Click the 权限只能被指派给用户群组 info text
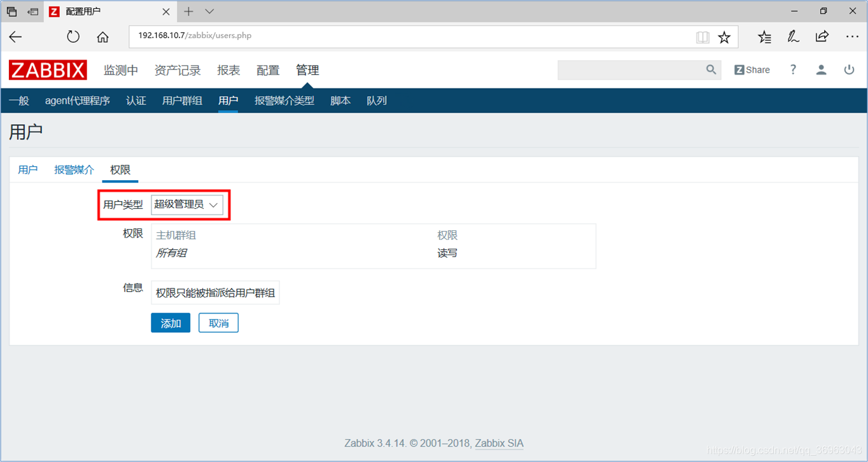Screen dimensions: 868x462 [216, 293]
